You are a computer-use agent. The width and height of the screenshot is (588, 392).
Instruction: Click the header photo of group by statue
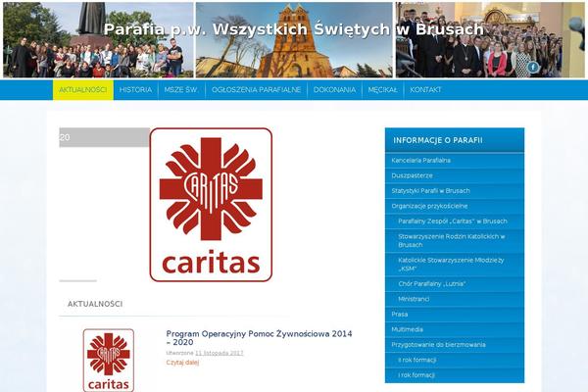[98, 40]
